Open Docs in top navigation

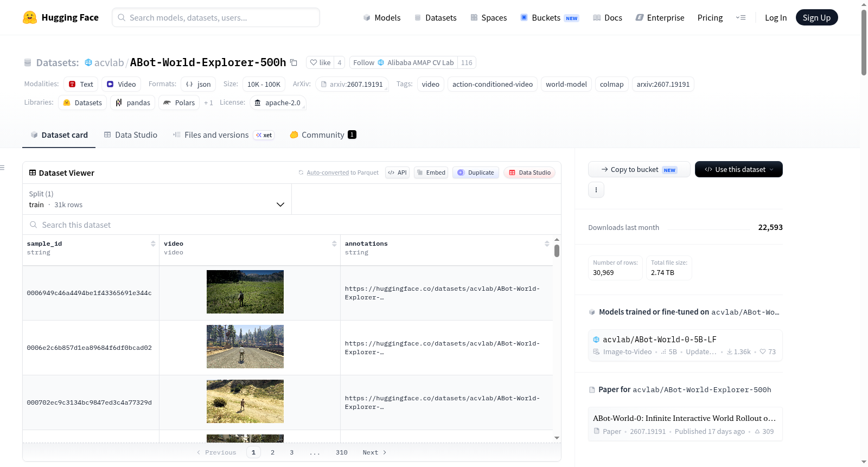pyautogui.click(x=607, y=17)
